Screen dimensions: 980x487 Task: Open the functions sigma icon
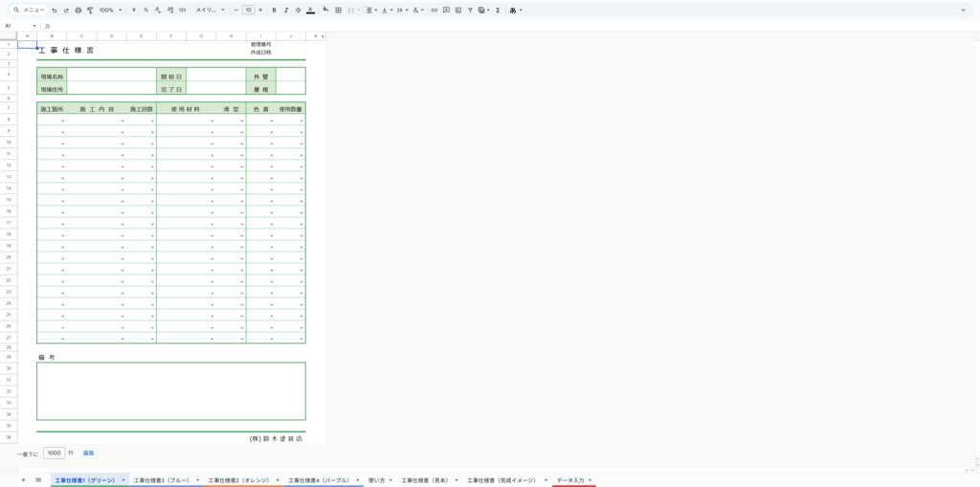click(498, 10)
